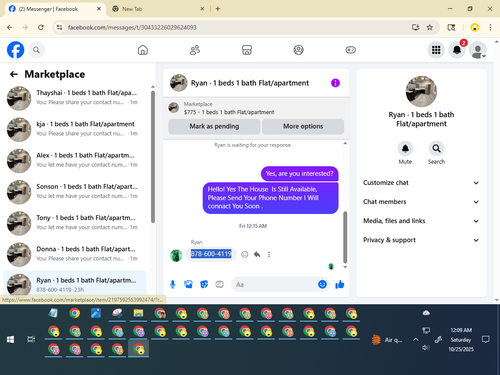The image size is (500, 375).
Task: Open the Groups icon in top navigation
Action: coord(298,50)
